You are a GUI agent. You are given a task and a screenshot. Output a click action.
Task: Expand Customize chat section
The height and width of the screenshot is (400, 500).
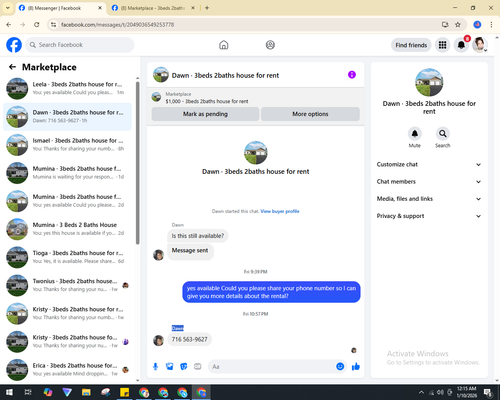pyautogui.click(x=429, y=164)
